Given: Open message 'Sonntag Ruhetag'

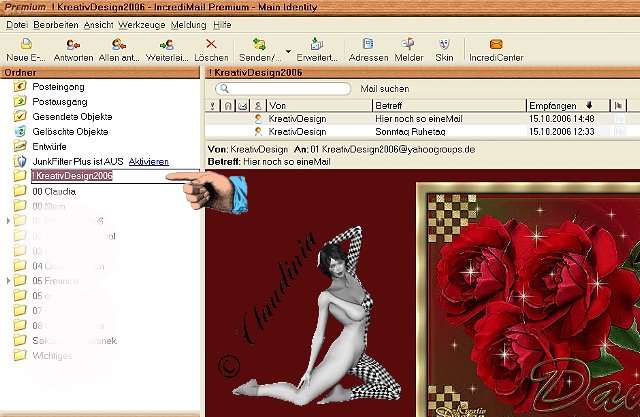Looking at the screenshot, I should (x=410, y=131).
